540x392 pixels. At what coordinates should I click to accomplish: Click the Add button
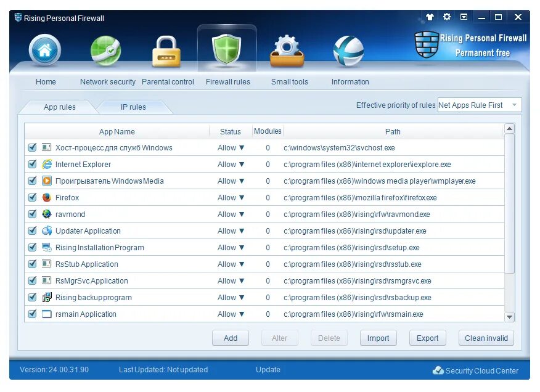pos(231,338)
